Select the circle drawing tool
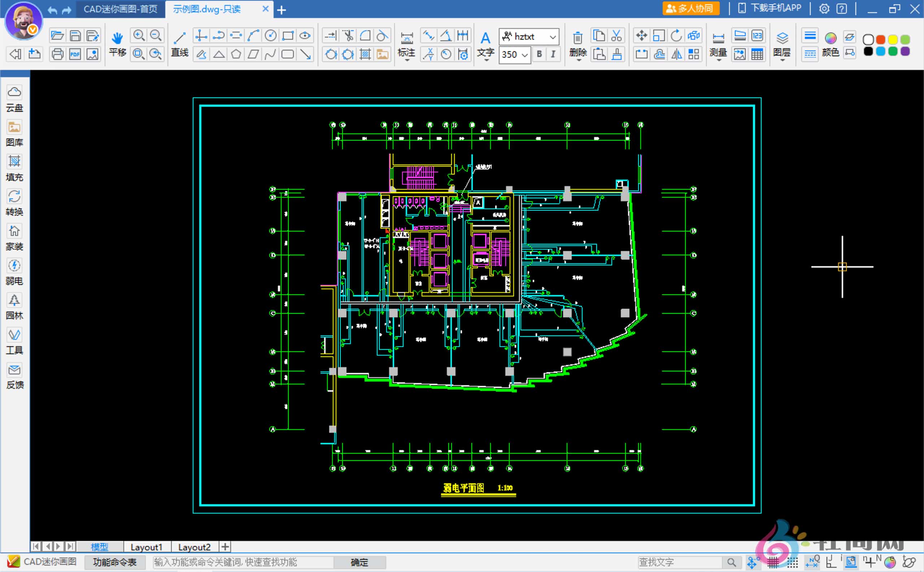Screen dimensions: 924x572 pos(270,36)
